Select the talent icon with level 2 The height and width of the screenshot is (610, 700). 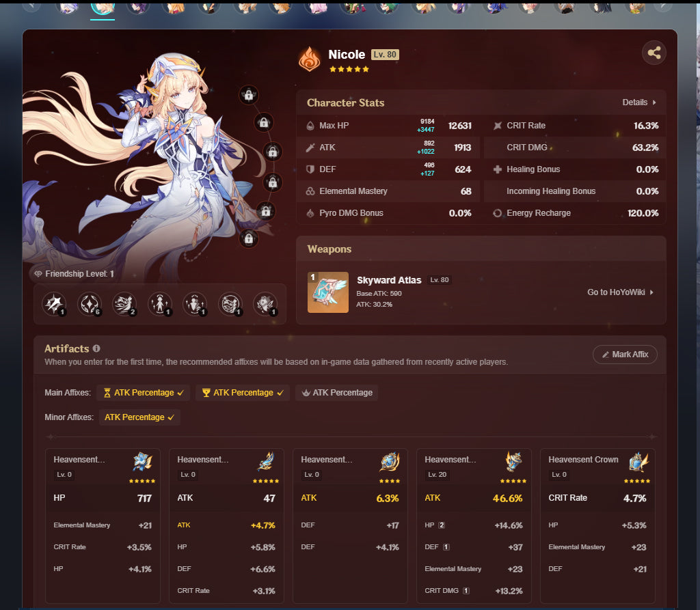point(124,305)
